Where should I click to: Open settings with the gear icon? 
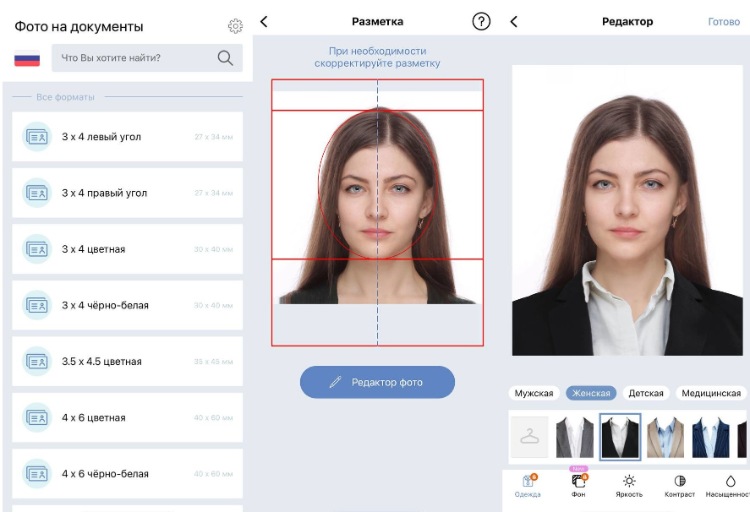pos(235,26)
